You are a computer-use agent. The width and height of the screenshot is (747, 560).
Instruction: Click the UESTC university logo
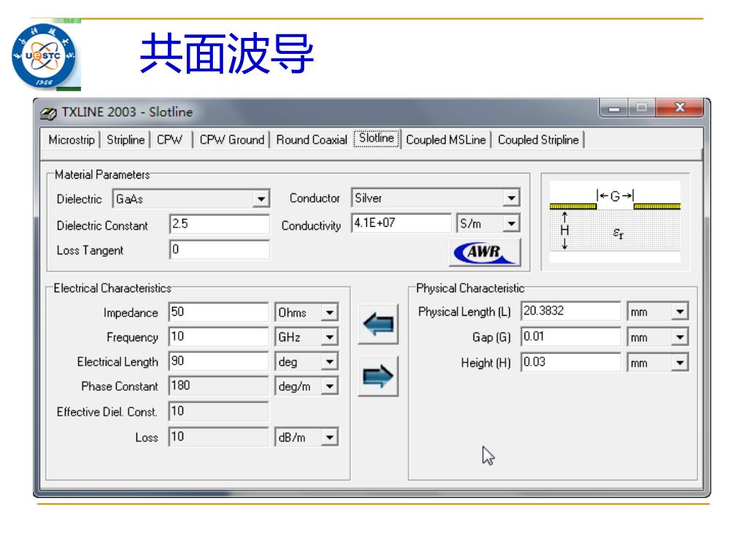click(44, 56)
